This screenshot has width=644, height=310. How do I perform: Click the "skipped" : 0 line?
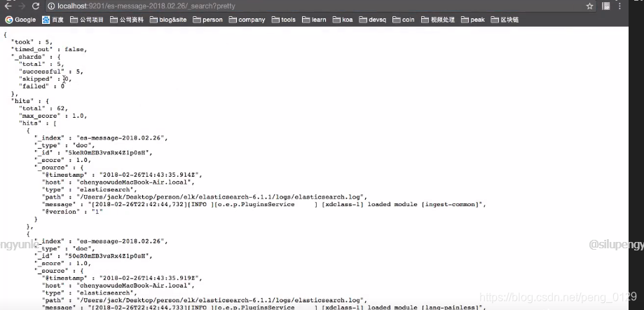click(x=46, y=79)
